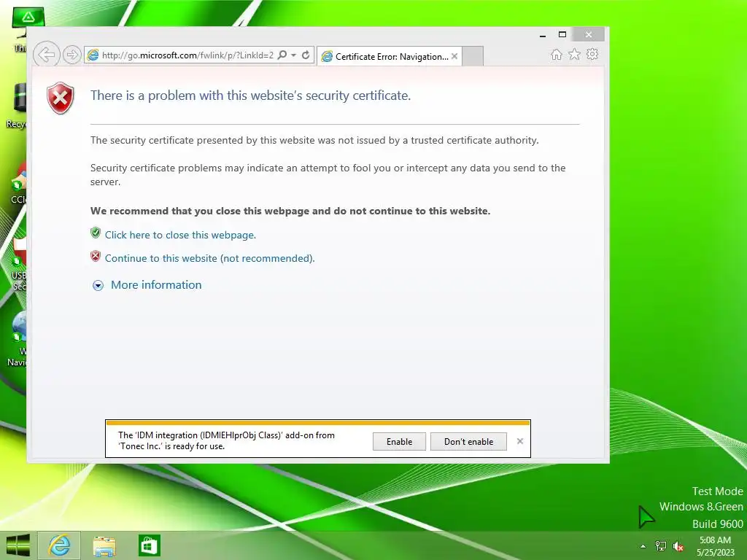Continue to this website (not recommended)
Screen dimensions: 747x560
coord(209,258)
